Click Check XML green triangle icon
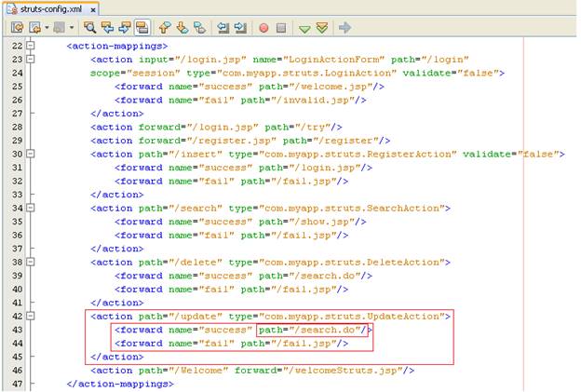The image size is (581, 392). coord(304,29)
